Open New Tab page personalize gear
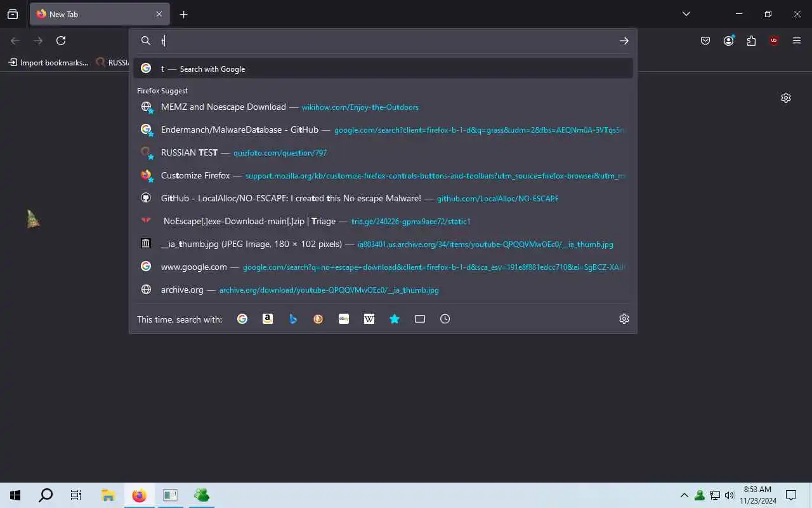 click(x=786, y=98)
